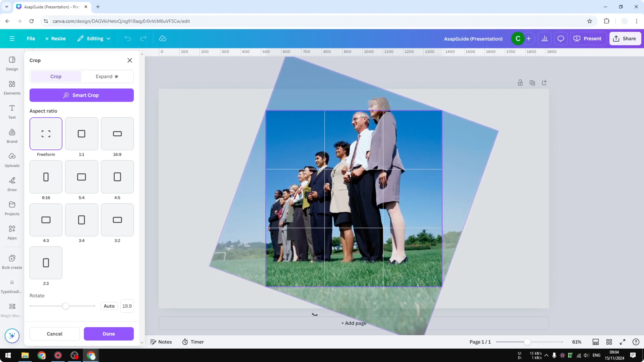The height and width of the screenshot is (362, 644).
Task: Click Done to confirm the crop
Action: click(x=109, y=334)
